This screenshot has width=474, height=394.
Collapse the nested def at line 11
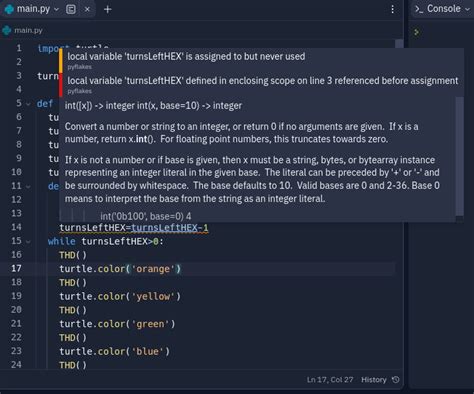click(28, 186)
